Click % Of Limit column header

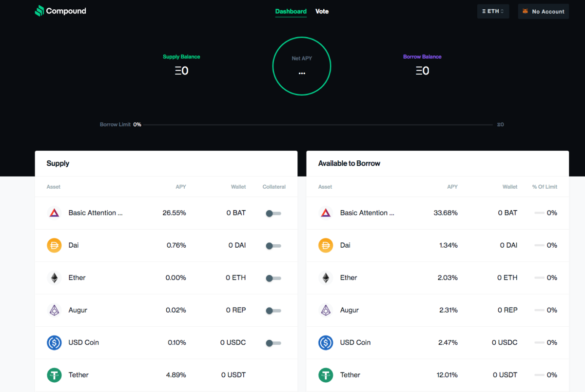(545, 187)
